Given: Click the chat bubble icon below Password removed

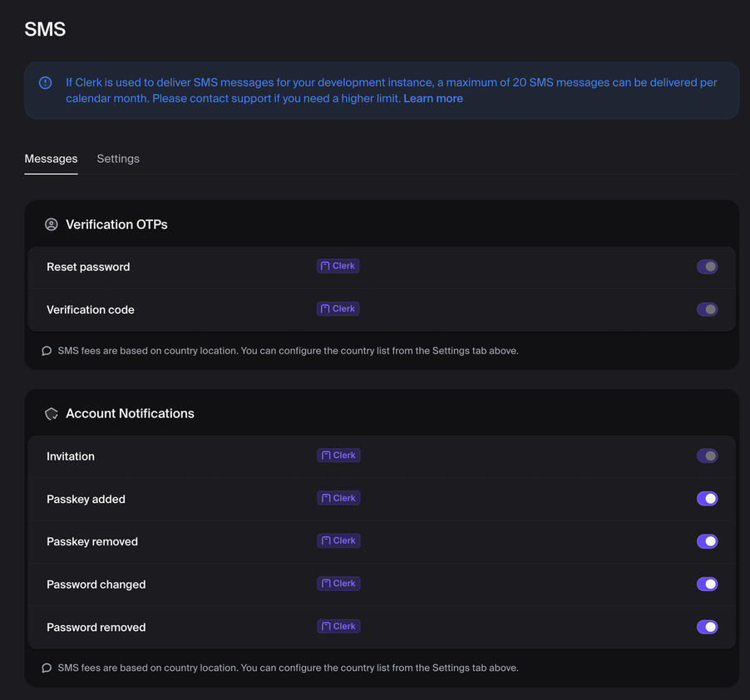Looking at the screenshot, I should [x=47, y=668].
